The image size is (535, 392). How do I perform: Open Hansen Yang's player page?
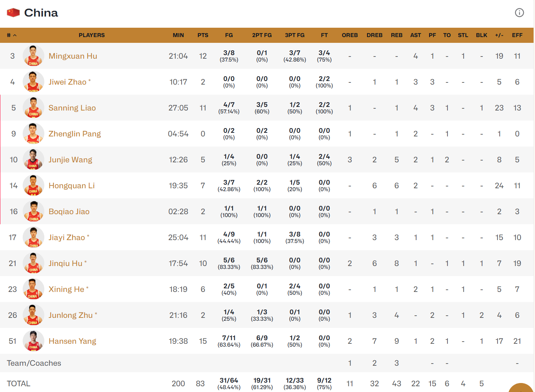tap(72, 341)
